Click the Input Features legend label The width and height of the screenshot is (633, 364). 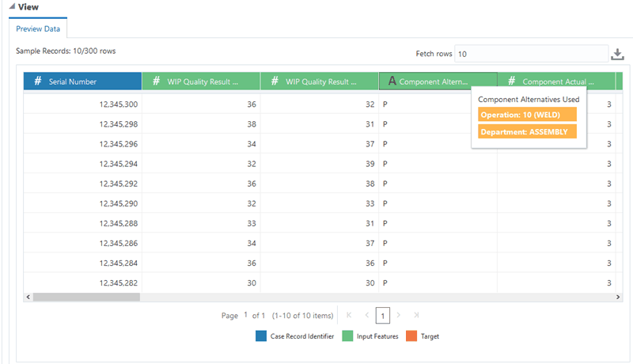[x=377, y=336]
